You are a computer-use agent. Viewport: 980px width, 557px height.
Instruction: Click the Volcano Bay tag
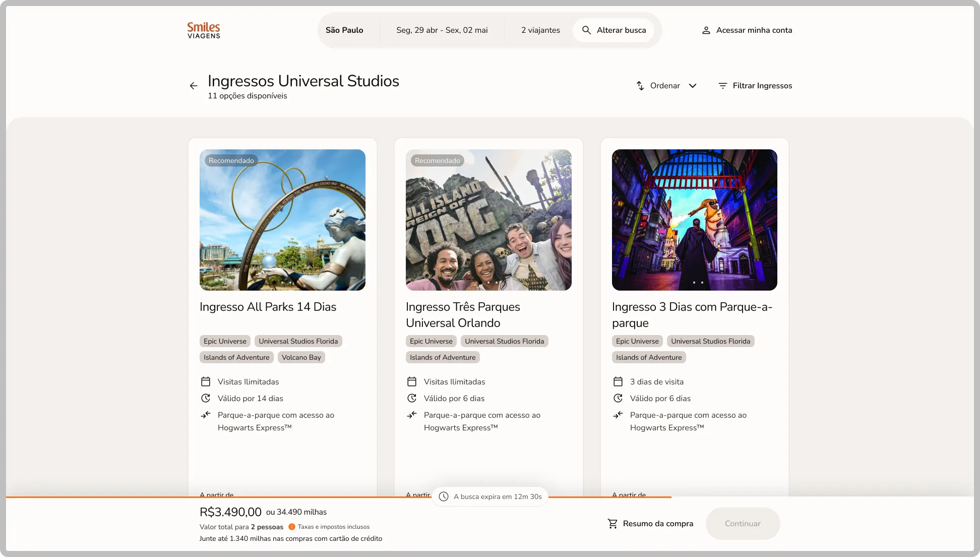(301, 357)
